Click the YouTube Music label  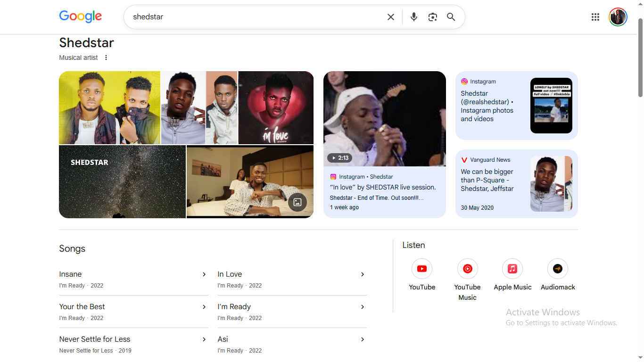coord(468,292)
